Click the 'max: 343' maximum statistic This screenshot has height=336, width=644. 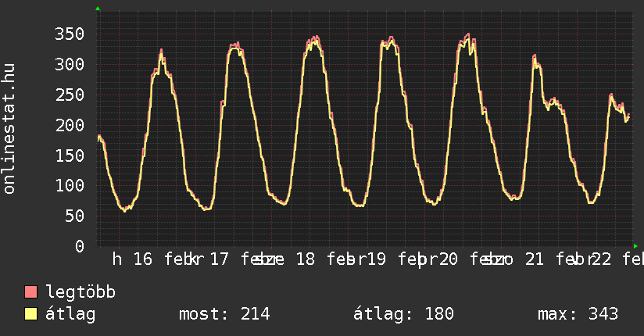(578, 314)
